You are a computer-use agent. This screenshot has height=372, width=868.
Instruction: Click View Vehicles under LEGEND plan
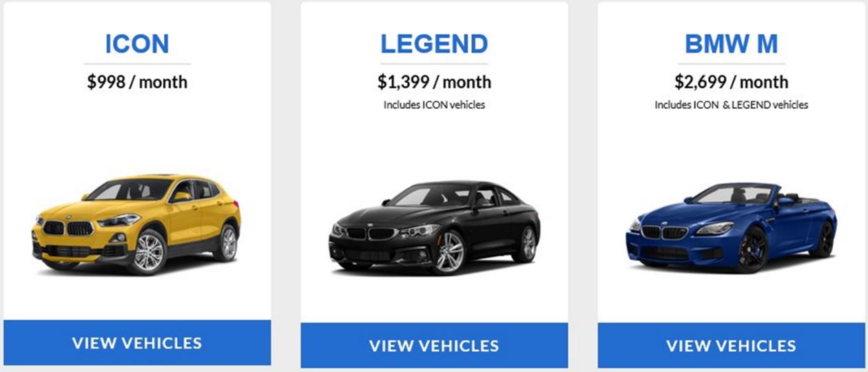click(x=434, y=345)
